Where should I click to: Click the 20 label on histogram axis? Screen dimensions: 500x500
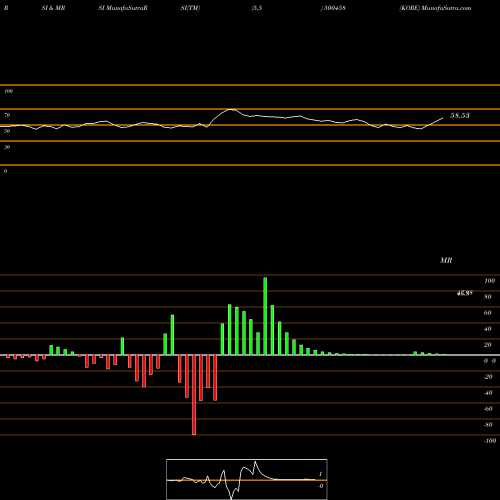click(488, 345)
